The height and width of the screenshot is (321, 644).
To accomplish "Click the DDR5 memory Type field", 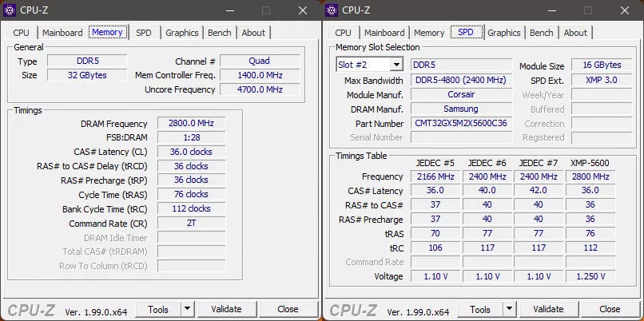I will [x=87, y=61].
